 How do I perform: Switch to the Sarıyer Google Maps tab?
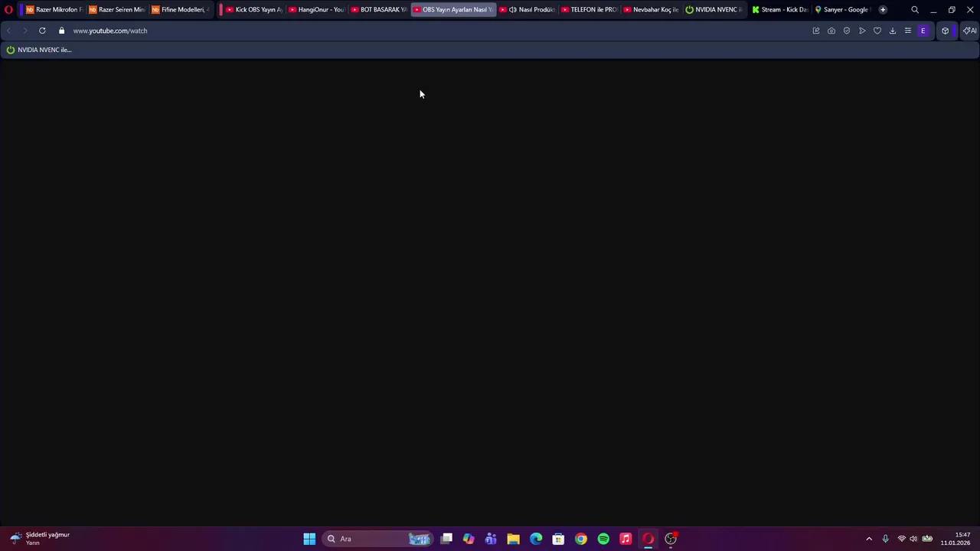pos(842,10)
